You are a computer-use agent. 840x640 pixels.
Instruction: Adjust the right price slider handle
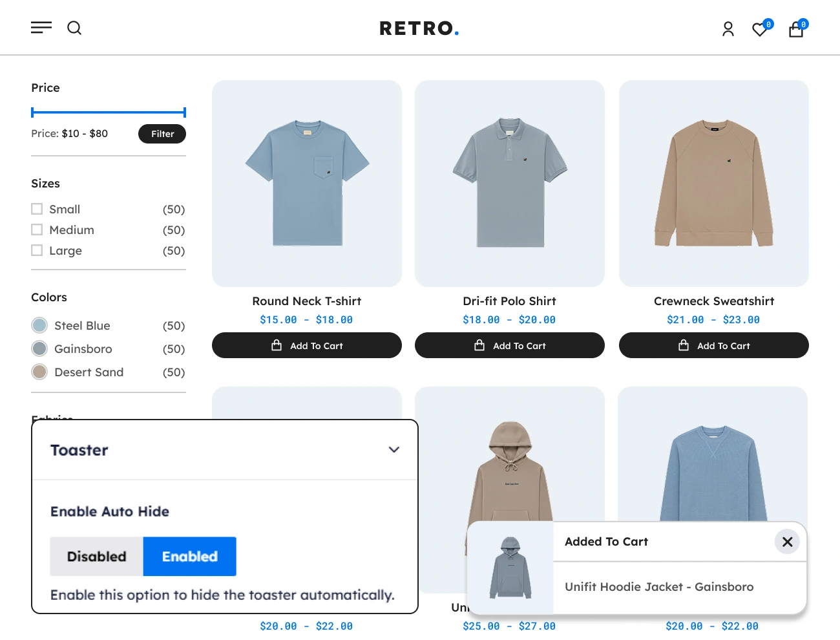click(x=185, y=112)
